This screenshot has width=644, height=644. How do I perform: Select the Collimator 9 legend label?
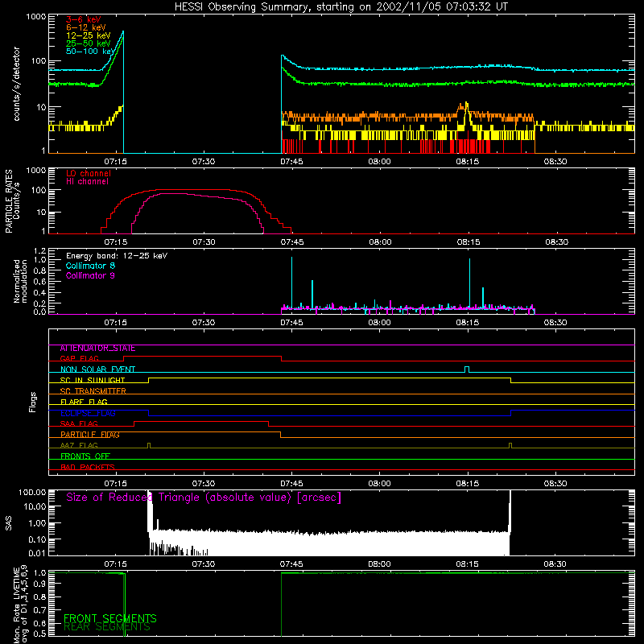point(90,275)
